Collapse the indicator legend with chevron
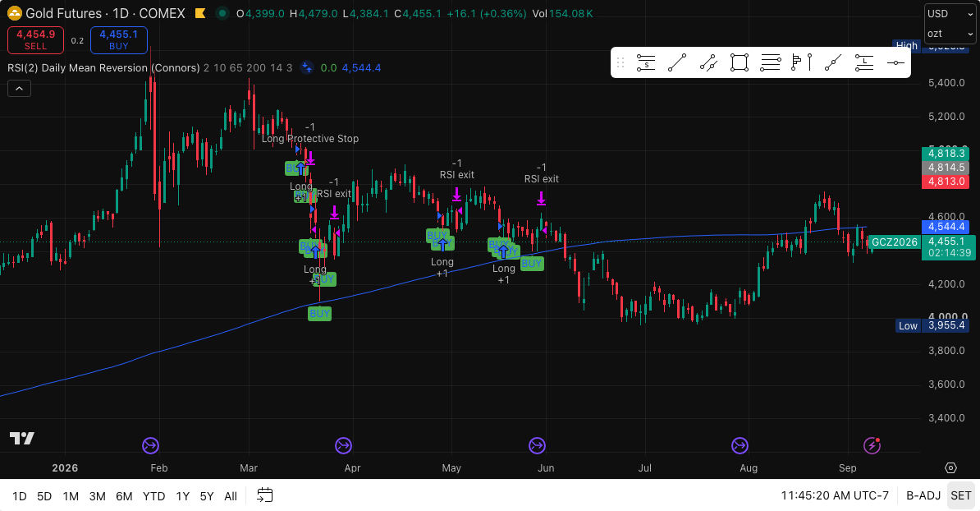Viewport: 980px width, 511px height. pyautogui.click(x=20, y=89)
